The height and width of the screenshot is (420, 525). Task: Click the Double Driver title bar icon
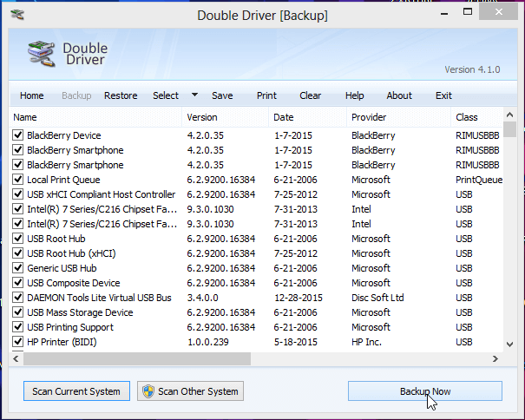pyautogui.click(x=17, y=15)
